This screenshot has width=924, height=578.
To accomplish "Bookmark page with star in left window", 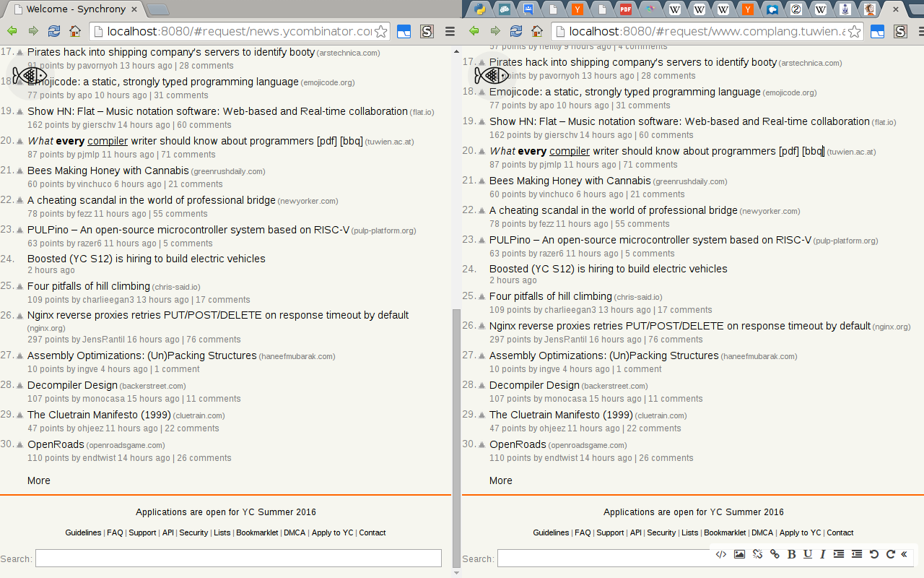I will (x=380, y=32).
